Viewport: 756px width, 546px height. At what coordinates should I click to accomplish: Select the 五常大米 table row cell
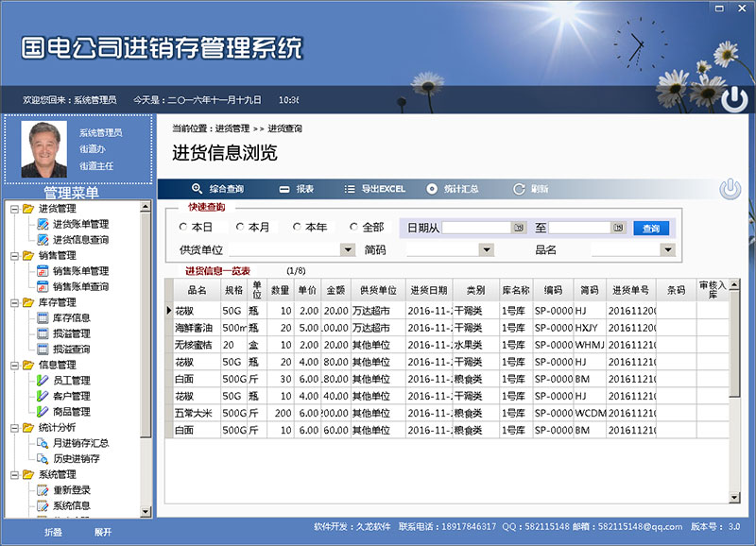(x=197, y=413)
